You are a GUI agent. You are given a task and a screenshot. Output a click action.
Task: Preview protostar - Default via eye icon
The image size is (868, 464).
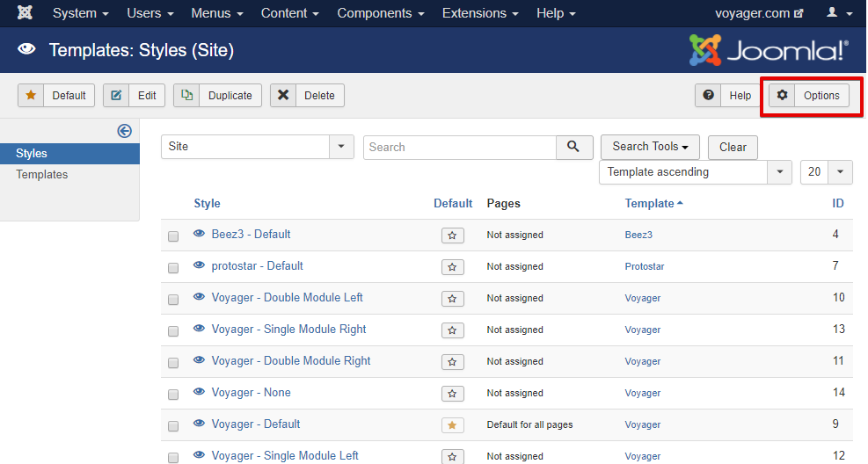(199, 265)
